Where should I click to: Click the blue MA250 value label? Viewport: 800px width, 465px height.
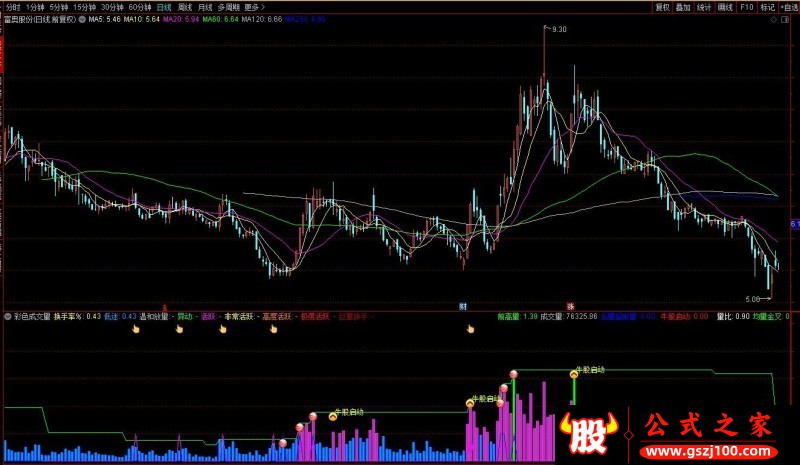click(305, 19)
